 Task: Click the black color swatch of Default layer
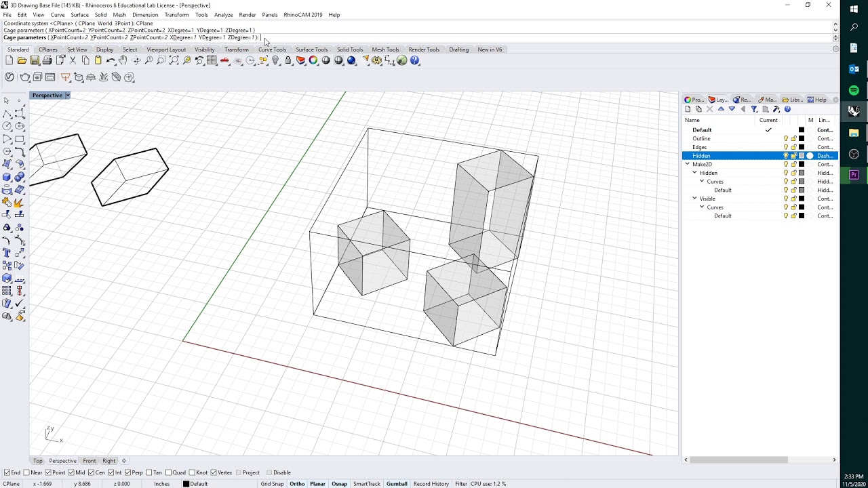tap(802, 130)
